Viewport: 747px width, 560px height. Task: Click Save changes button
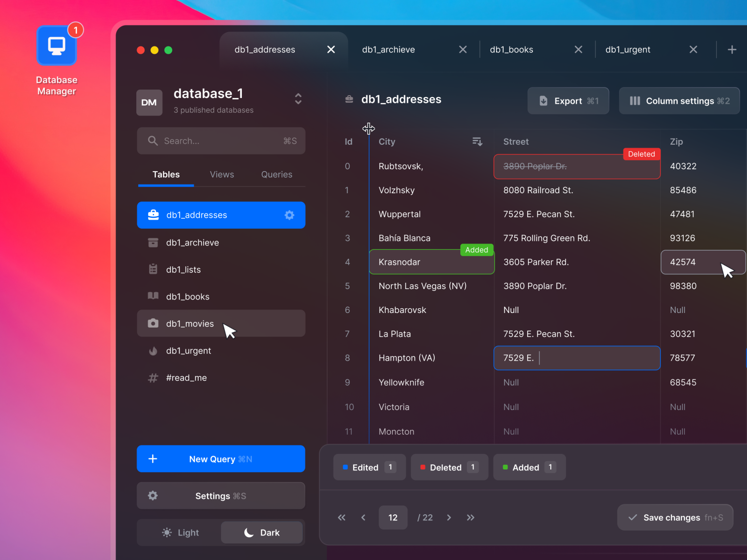click(675, 518)
